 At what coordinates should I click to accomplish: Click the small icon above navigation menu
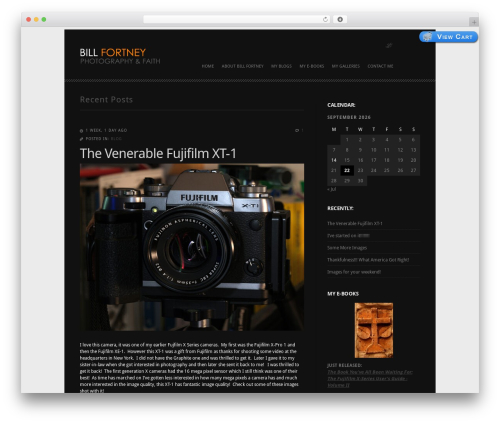pyautogui.click(x=389, y=45)
